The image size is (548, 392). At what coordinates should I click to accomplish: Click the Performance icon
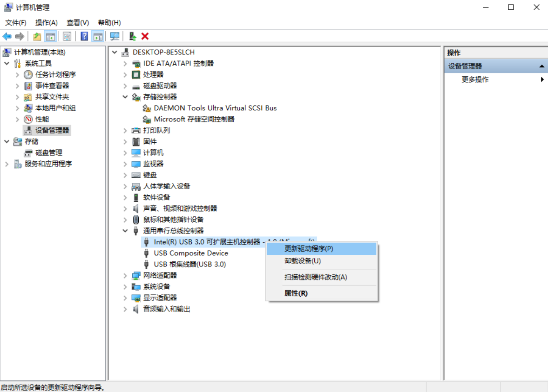28,119
